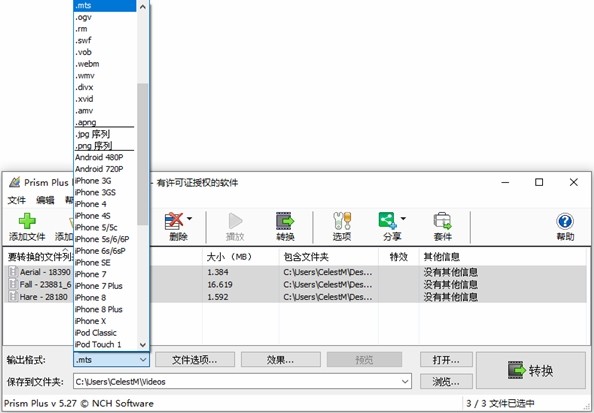This screenshot has height=413, width=594.
Task: Click the Suite toolbox icon
Action: [442, 221]
